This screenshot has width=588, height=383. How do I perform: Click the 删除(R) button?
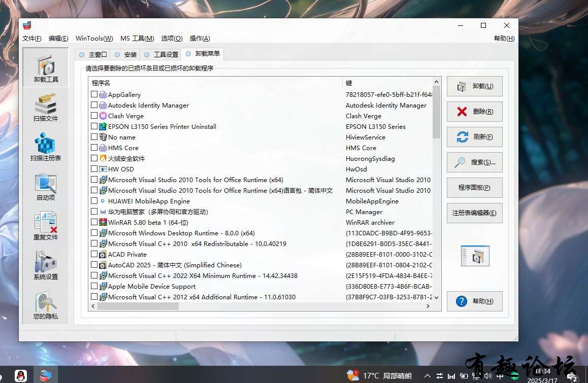474,111
